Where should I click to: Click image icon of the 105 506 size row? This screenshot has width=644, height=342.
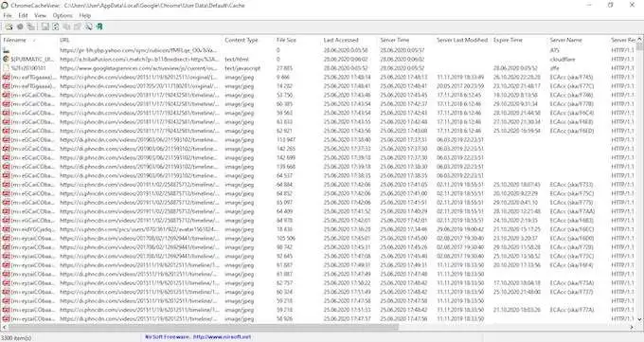[x=6, y=239]
